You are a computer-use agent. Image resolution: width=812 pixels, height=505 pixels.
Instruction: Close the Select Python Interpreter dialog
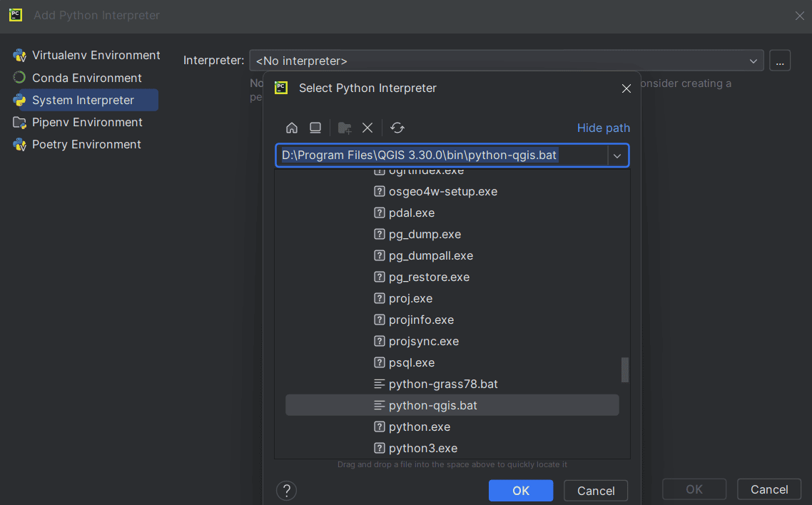(626, 88)
